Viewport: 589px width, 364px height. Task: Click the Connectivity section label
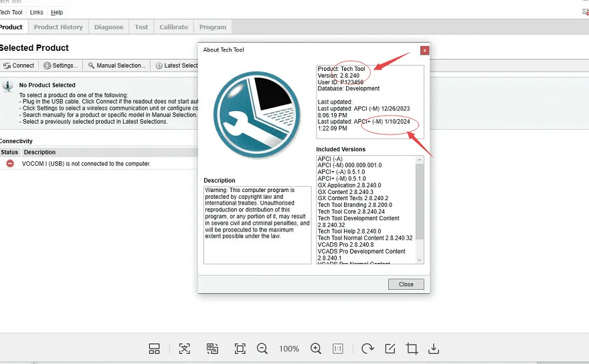pos(16,141)
